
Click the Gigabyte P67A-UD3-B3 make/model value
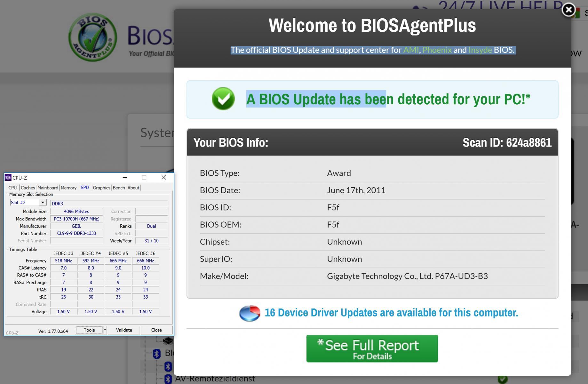407,276
